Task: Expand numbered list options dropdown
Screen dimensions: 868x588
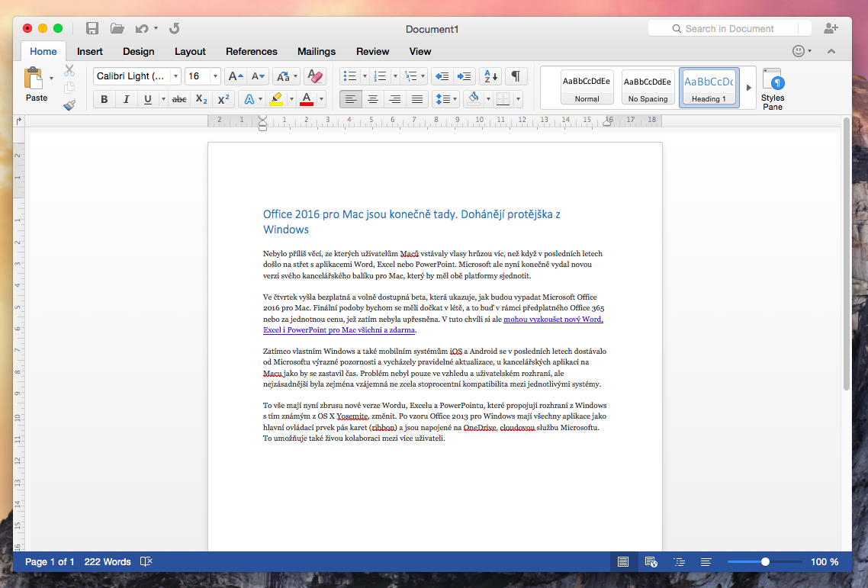Action: (395, 76)
